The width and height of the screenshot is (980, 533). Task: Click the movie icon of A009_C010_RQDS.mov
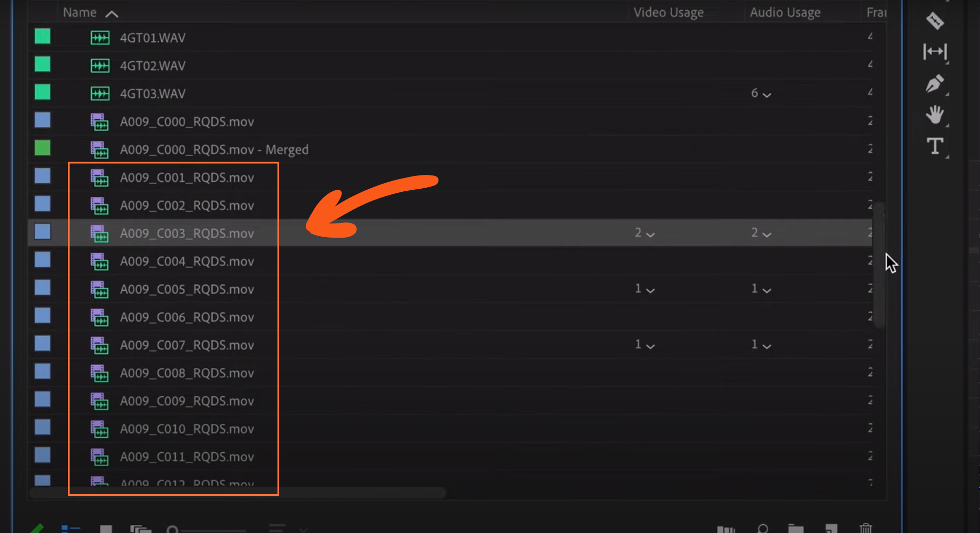[x=100, y=429]
